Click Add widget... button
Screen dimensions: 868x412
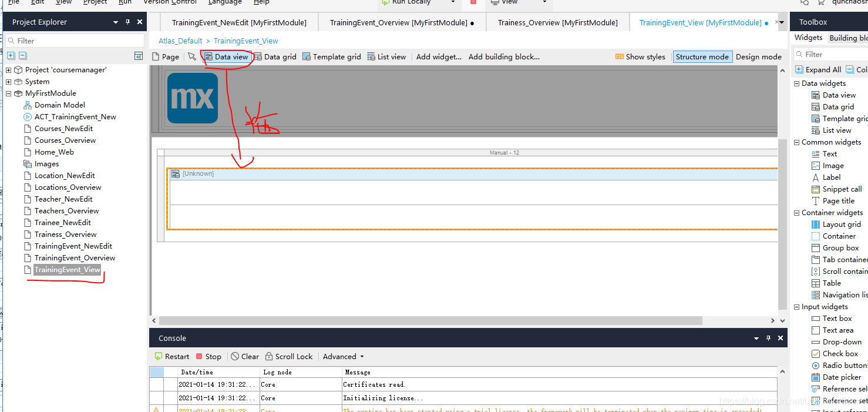439,57
